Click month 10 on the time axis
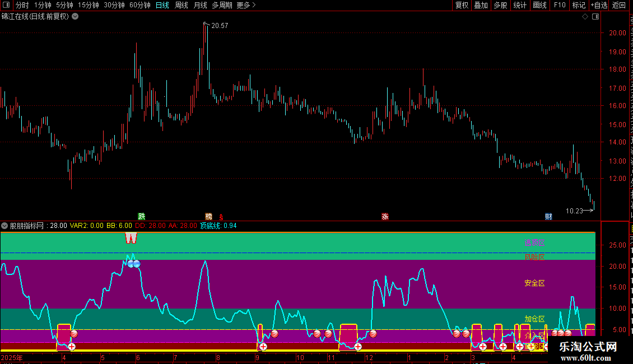This screenshot has height=364, width=633. point(300,358)
